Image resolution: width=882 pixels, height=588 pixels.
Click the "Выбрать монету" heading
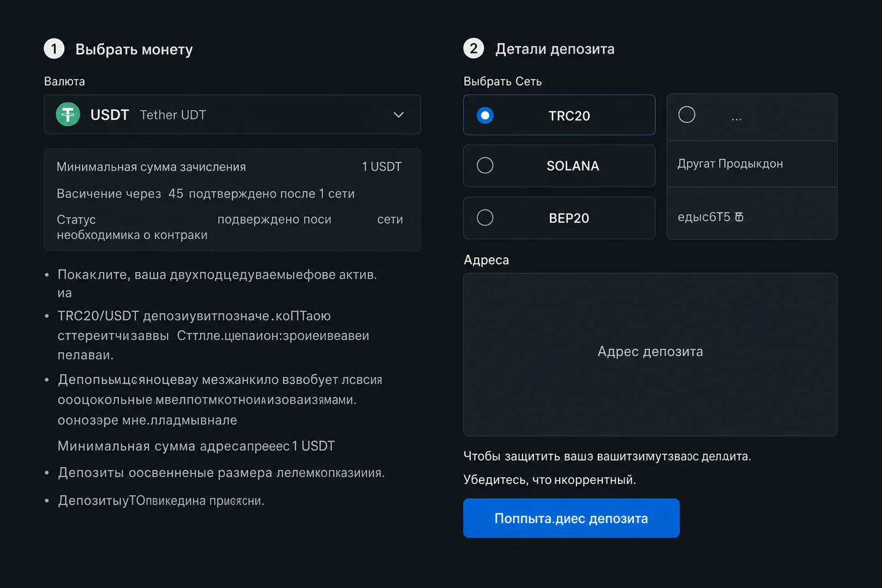click(134, 50)
